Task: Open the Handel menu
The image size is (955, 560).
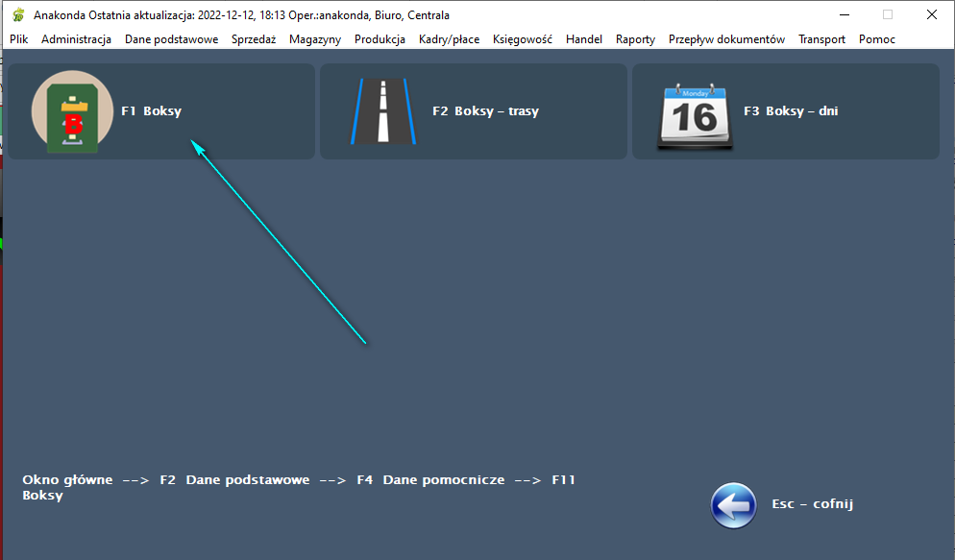Action: [583, 39]
